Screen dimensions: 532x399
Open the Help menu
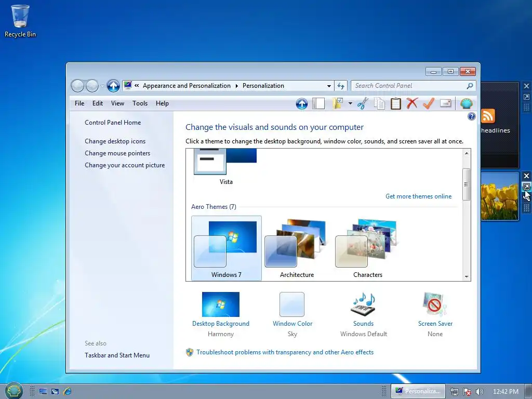162,103
